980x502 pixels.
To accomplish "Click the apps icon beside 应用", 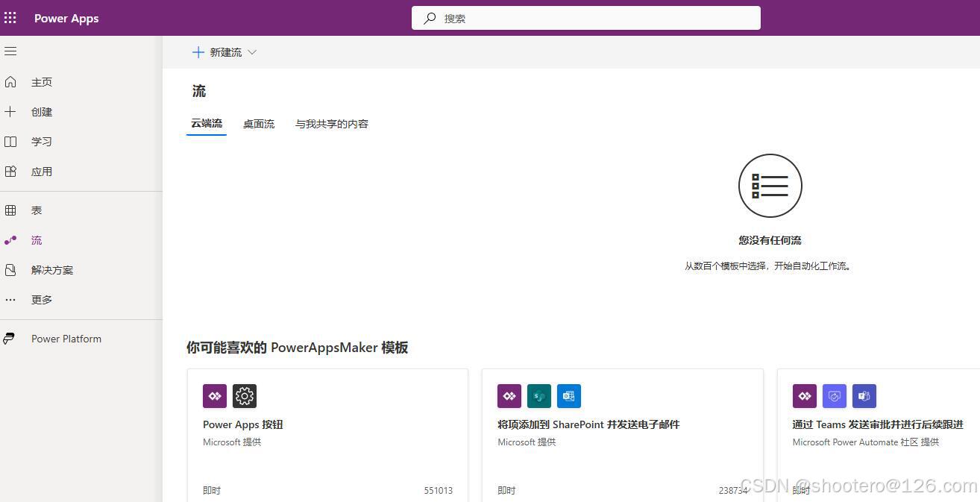I will click(x=10, y=172).
